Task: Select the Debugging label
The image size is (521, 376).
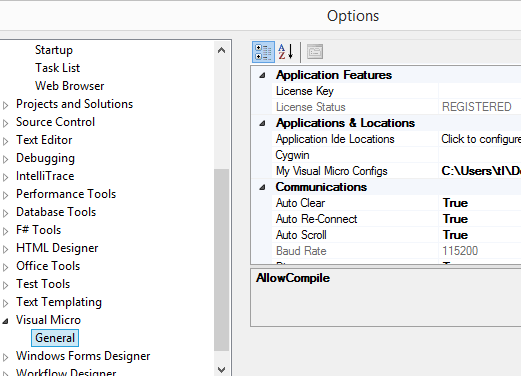Action: [45, 158]
